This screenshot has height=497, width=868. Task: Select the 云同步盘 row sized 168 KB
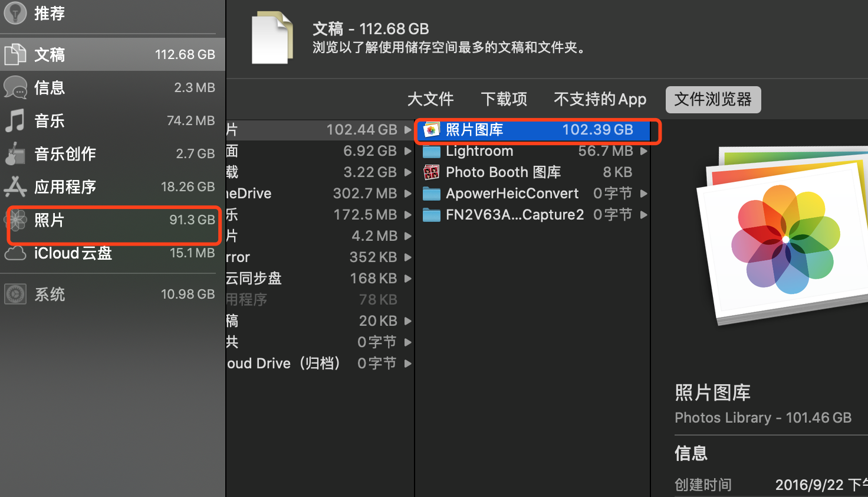320,279
